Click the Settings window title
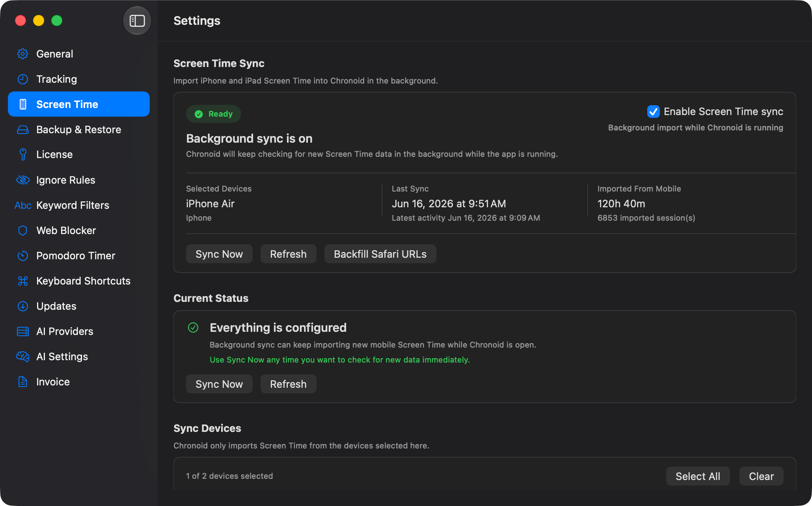 coord(197,20)
